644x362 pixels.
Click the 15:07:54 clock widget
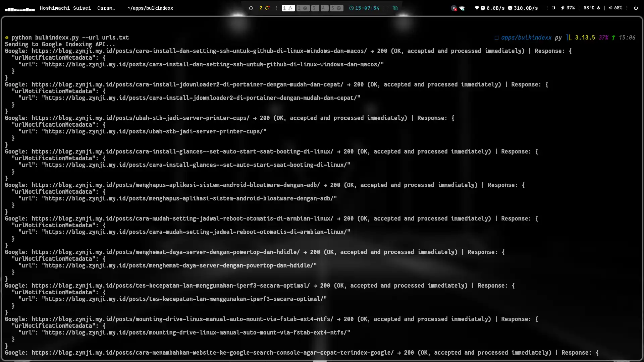tap(364, 8)
